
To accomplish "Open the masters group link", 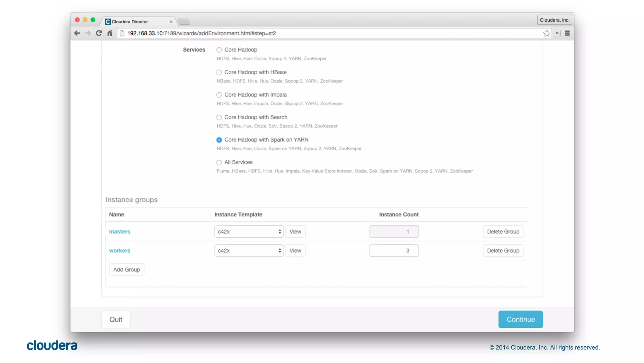I will pos(119,232).
